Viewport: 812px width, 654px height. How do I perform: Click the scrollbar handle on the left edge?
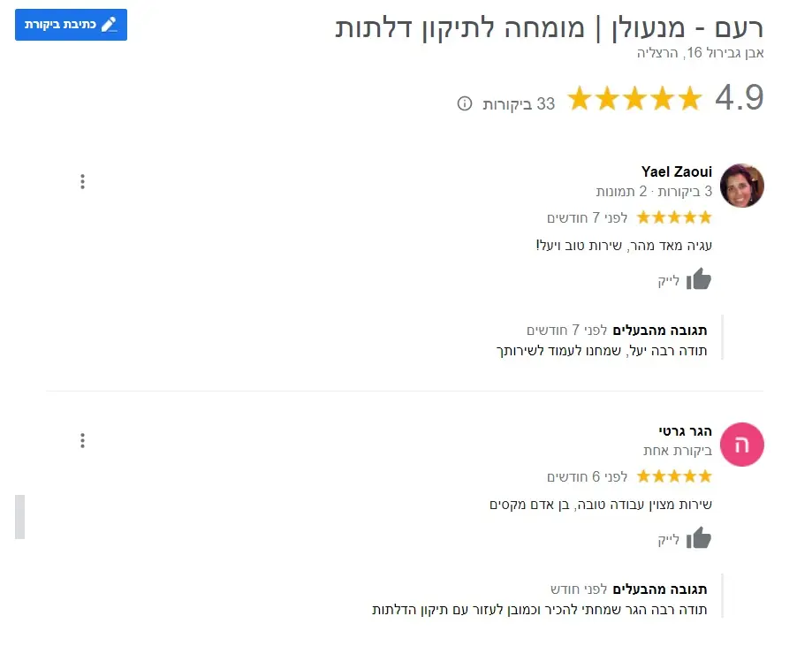pyautogui.click(x=21, y=517)
